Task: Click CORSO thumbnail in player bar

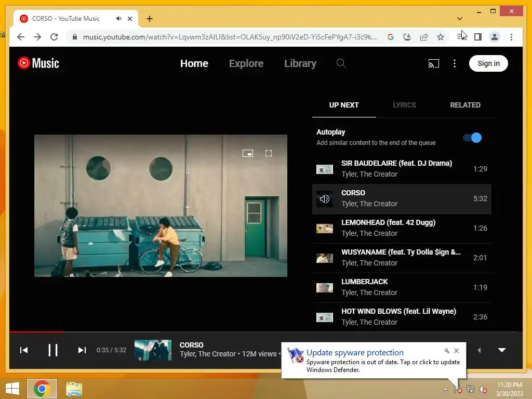Action: [x=153, y=350]
